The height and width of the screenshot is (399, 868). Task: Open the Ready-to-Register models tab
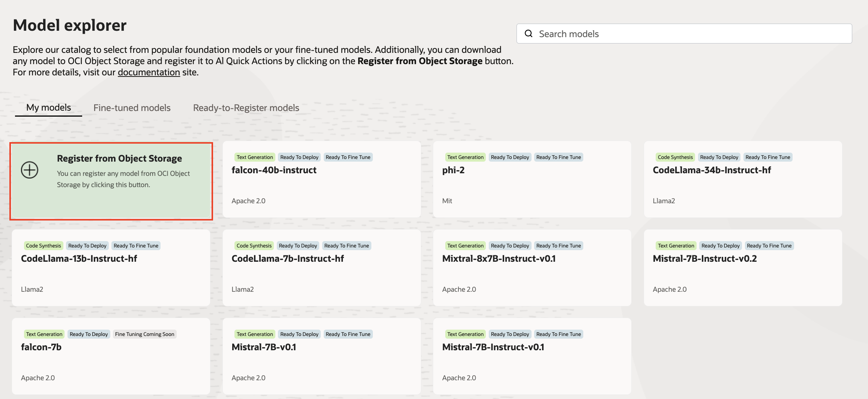(x=246, y=108)
